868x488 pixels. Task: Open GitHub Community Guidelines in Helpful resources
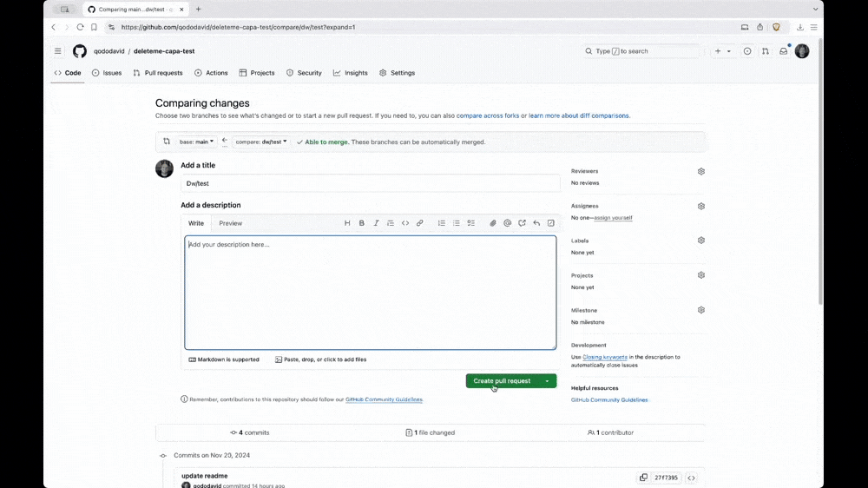[x=609, y=400]
